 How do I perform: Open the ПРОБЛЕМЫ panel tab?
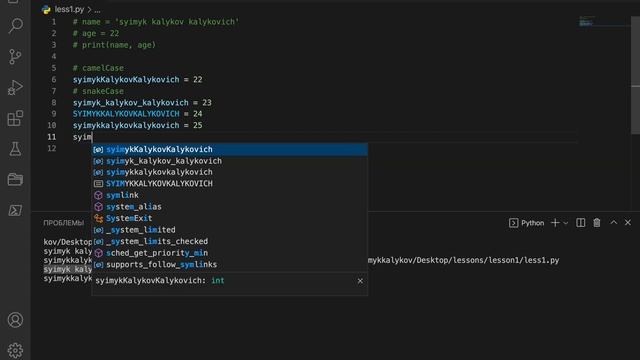pyautogui.click(x=64, y=223)
